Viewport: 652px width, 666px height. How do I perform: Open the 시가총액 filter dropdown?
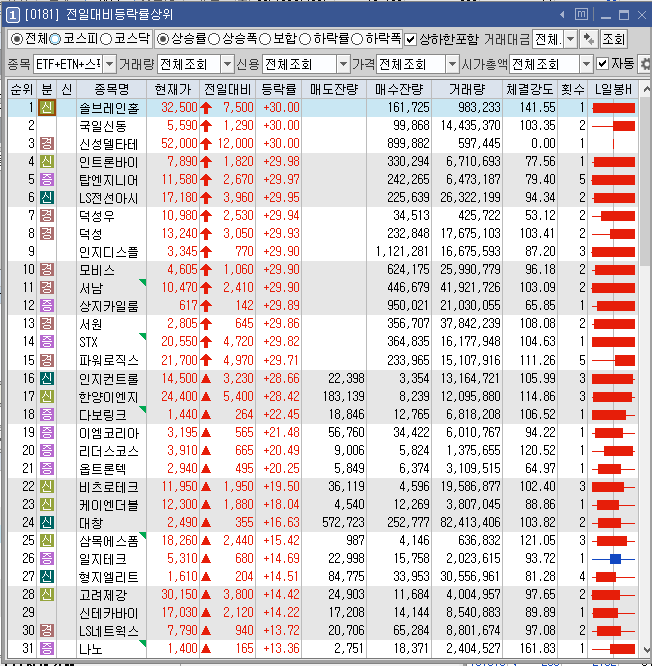(586, 64)
